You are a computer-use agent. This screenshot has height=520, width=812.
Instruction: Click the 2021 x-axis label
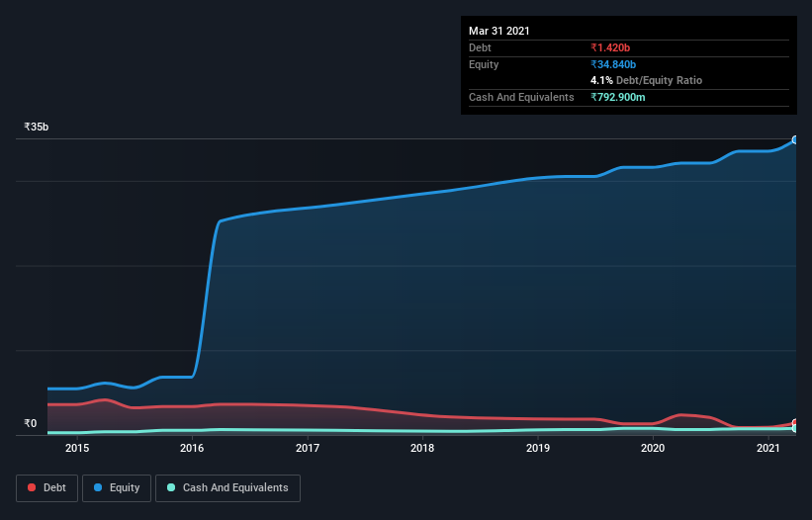767,448
